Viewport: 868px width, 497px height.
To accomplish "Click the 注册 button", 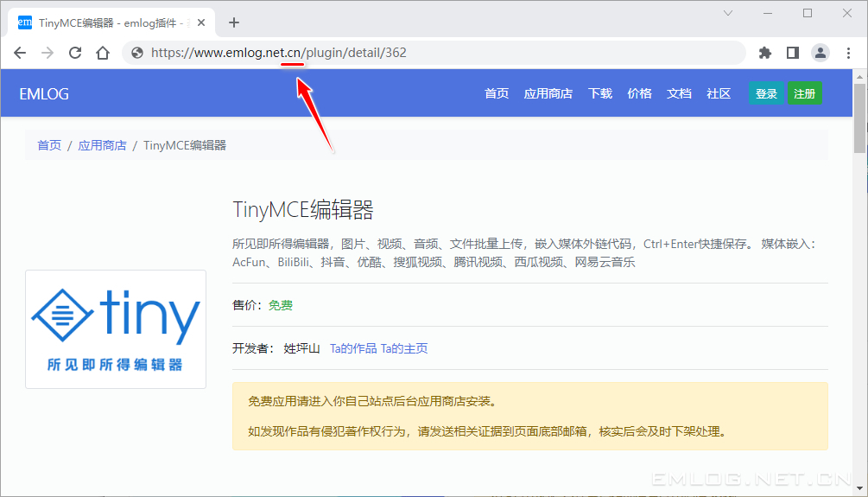I will [x=804, y=93].
